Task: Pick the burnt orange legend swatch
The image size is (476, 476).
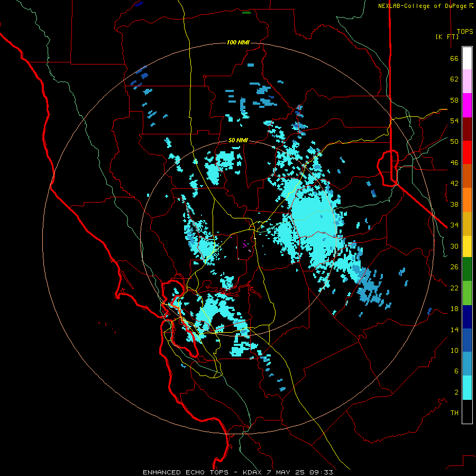Action: point(467,176)
